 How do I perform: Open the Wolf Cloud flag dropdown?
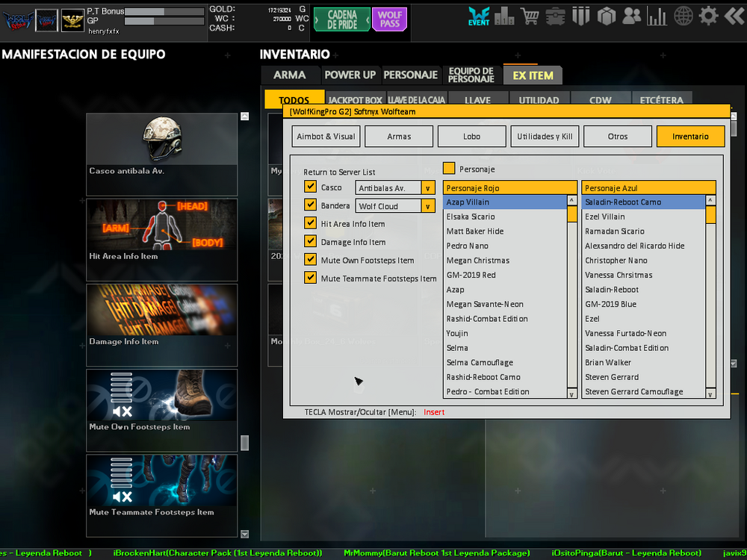[x=428, y=206]
